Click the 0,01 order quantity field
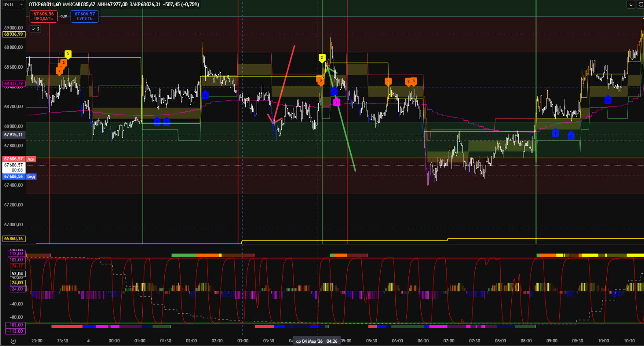Viewport: 644px width, 346px height. 64,16
